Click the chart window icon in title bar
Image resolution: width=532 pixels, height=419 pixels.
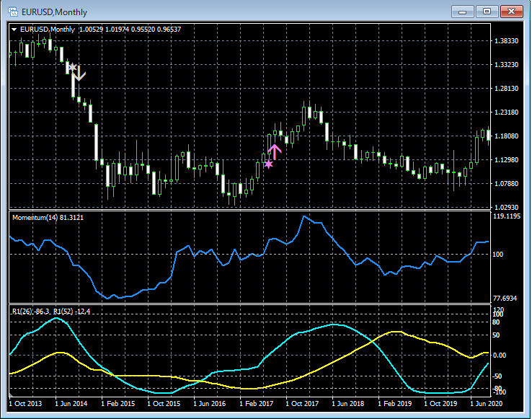click(12, 11)
